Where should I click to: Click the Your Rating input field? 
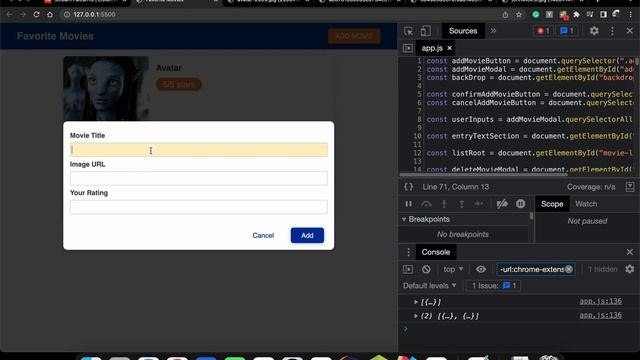pyautogui.click(x=198, y=207)
